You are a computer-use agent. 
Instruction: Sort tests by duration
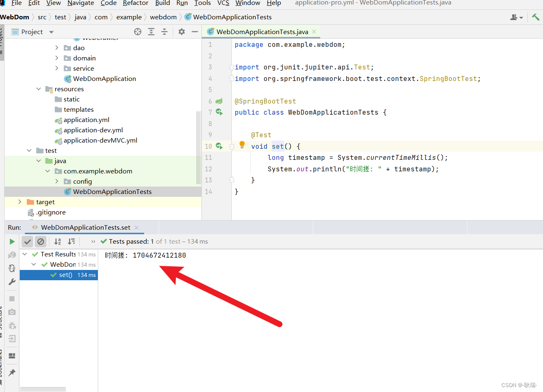tap(72, 242)
